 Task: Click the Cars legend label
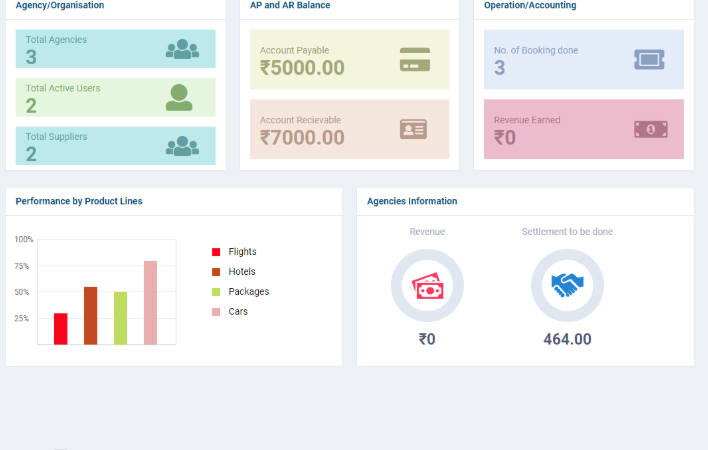[x=238, y=311]
